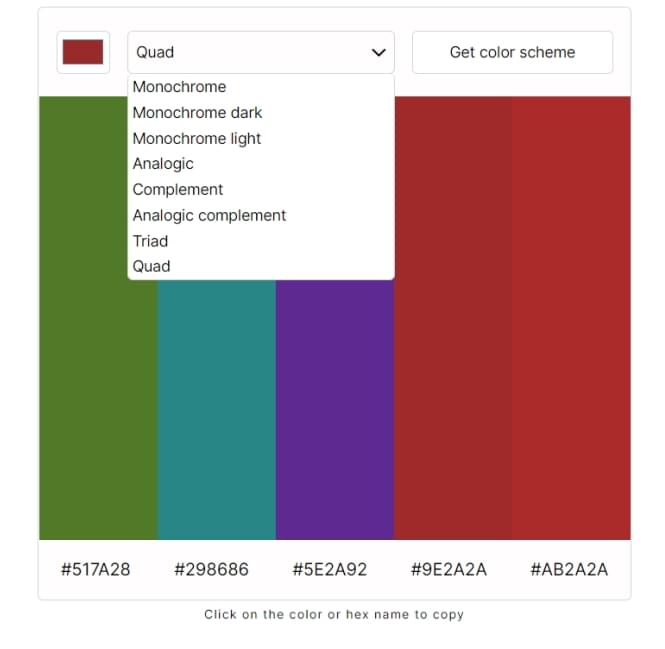Click the #AB2A2A hex label
The height and width of the screenshot is (649, 665).
(569, 570)
